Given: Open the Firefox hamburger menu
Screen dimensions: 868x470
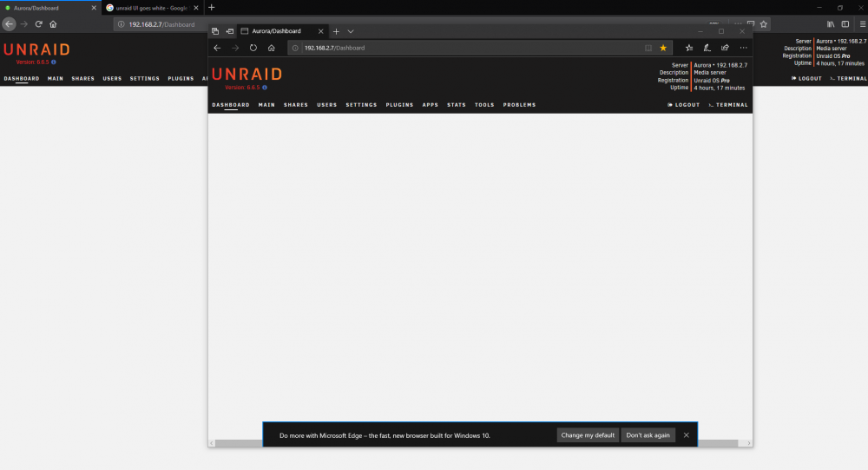Looking at the screenshot, I should coord(863,24).
